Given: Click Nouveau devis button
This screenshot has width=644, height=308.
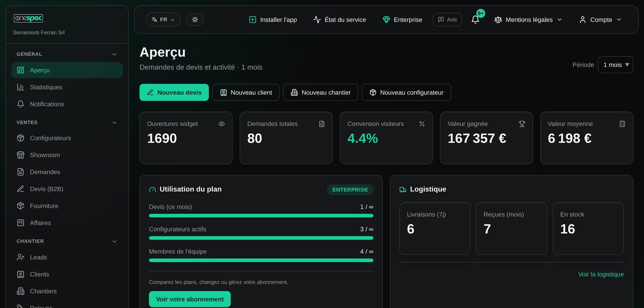Looking at the screenshot, I should [x=174, y=92].
